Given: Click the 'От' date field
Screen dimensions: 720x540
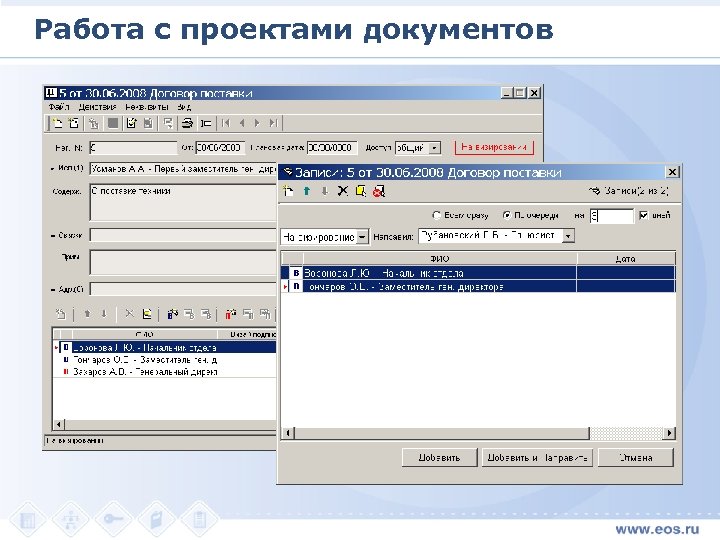Looking at the screenshot, I should tap(220, 148).
